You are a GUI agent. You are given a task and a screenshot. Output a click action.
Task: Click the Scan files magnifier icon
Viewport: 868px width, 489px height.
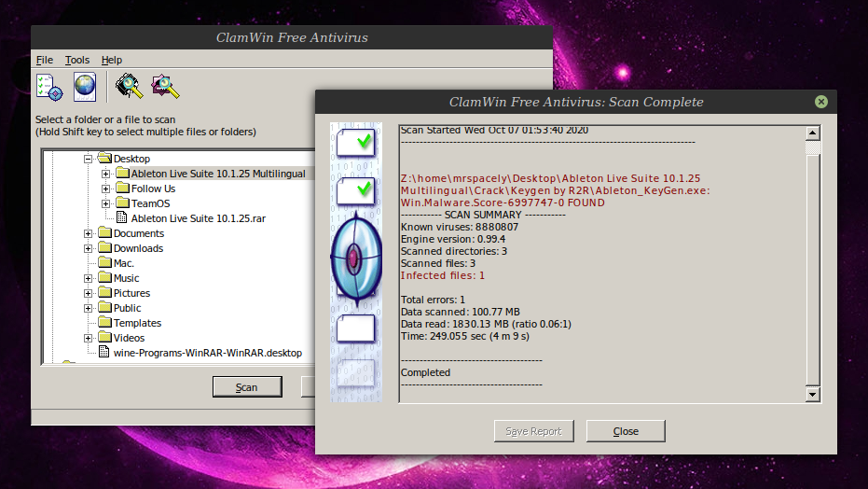point(165,87)
